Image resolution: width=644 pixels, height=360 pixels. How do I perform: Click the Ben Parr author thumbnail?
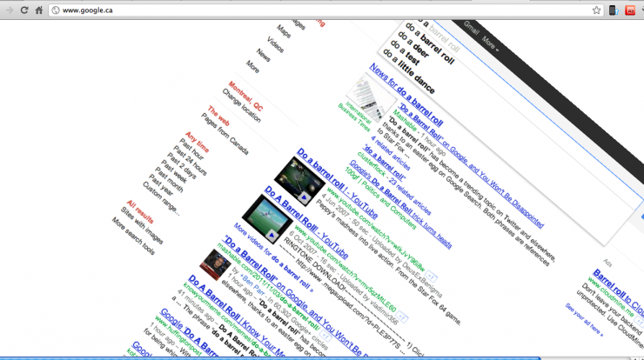click(x=215, y=264)
